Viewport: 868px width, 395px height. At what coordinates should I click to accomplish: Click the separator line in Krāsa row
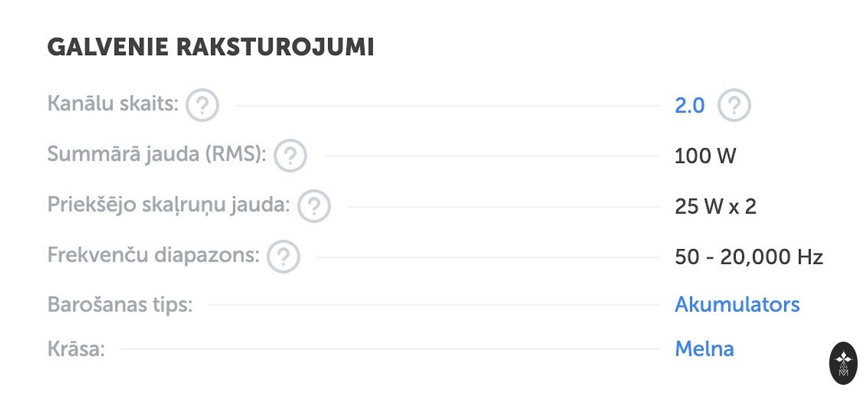click(x=389, y=349)
